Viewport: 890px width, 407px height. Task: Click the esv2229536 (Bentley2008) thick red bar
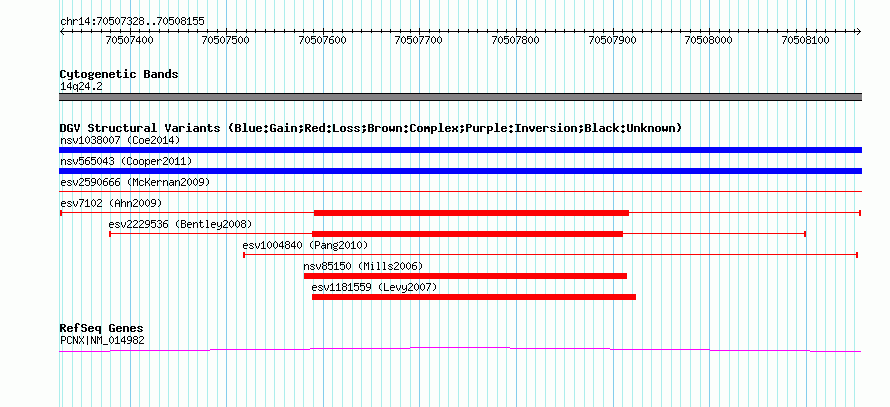click(x=467, y=234)
